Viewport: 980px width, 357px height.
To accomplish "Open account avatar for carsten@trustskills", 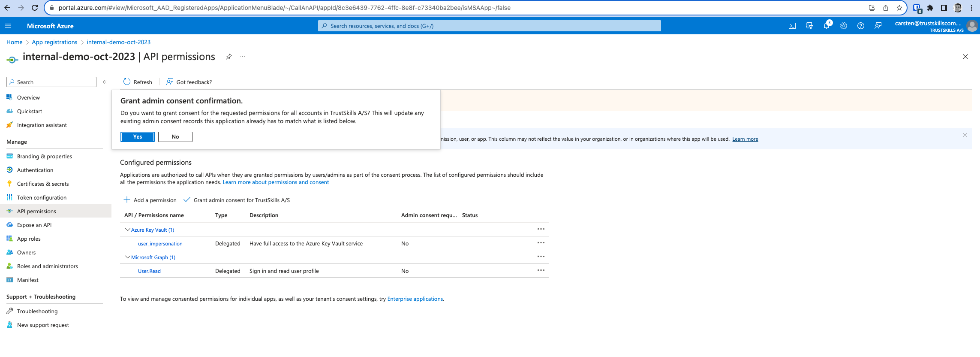I will [x=972, y=26].
